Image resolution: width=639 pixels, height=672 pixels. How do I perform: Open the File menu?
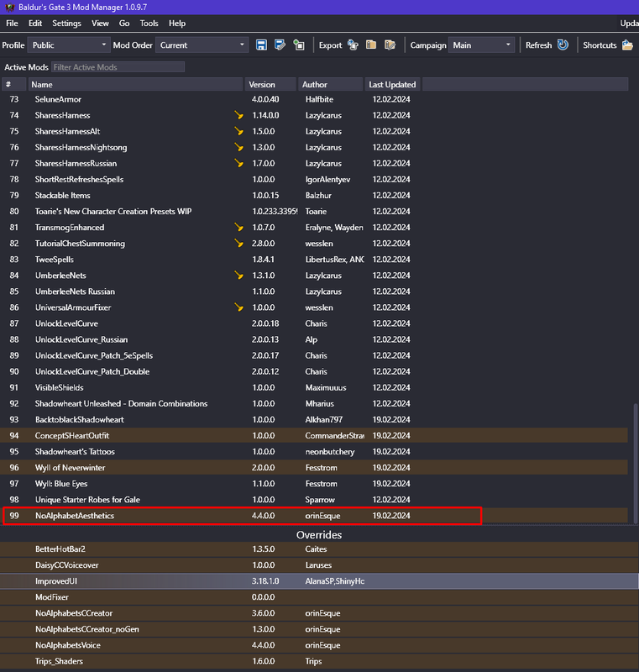12,24
